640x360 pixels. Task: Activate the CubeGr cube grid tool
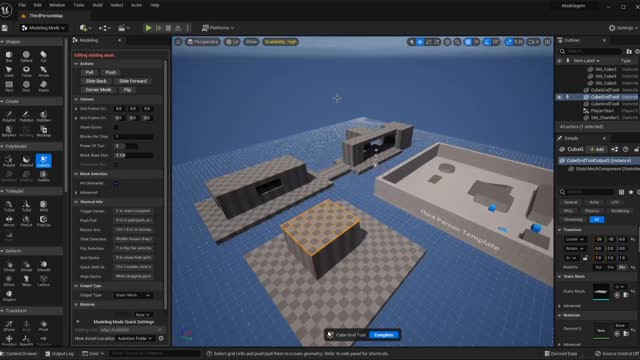click(43, 161)
